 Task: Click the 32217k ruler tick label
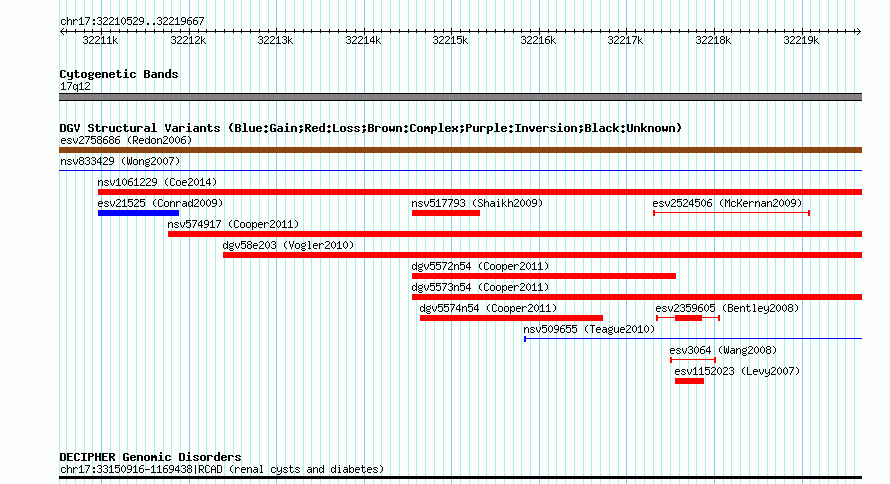626,40
